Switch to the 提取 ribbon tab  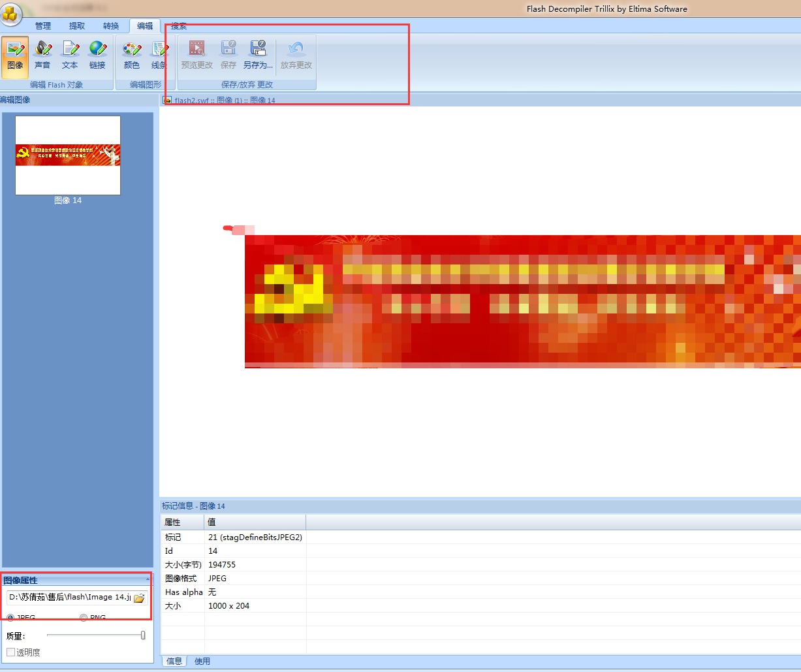click(x=77, y=26)
